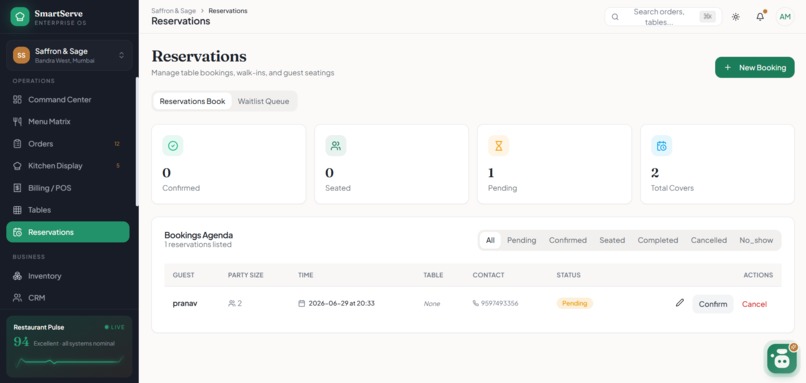Filter bookings by Completed

(x=657, y=240)
